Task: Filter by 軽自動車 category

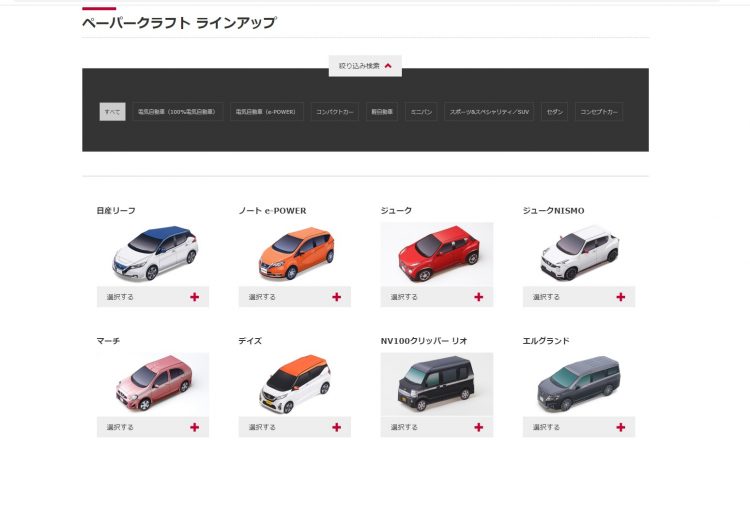Action: 382,111
